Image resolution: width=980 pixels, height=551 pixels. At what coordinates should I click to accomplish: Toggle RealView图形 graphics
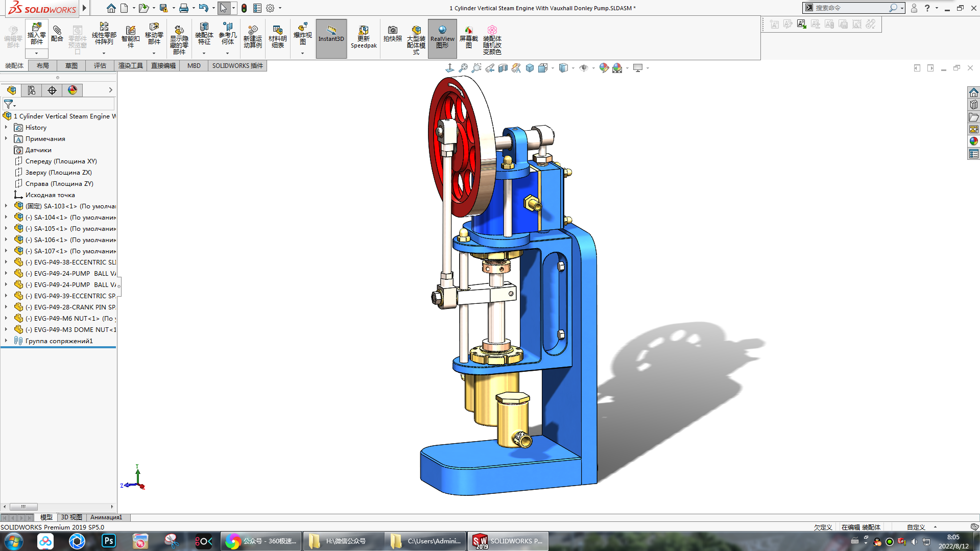[x=442, y=39]
